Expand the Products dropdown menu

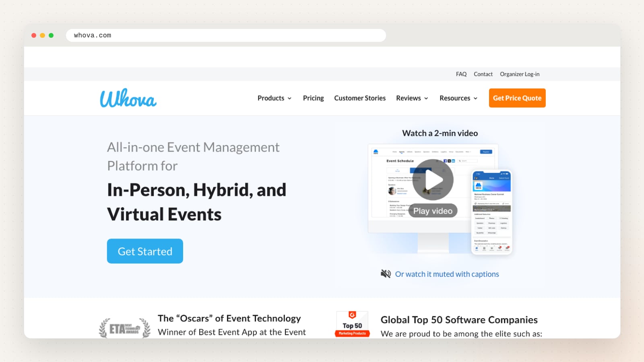[275, 98]
